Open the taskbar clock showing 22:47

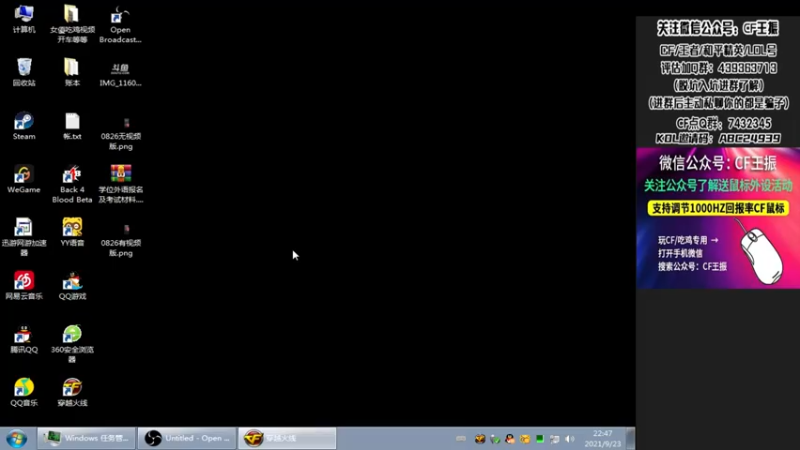point(603,439)
